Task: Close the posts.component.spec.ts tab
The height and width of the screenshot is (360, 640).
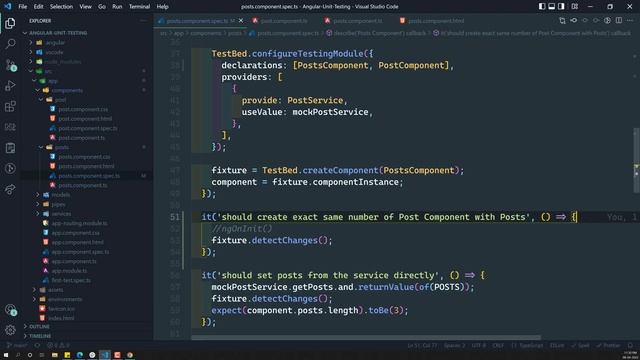Action: [241, 20]
